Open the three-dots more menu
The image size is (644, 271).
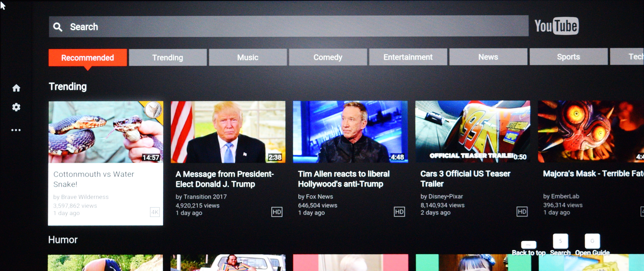(16, 130)
